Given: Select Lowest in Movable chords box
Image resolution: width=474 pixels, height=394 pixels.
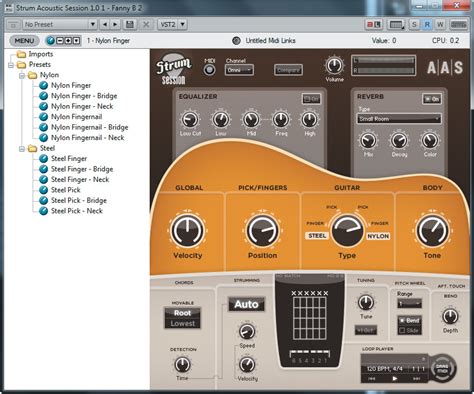Looking at the screenshot, I should tap(182, 323).
